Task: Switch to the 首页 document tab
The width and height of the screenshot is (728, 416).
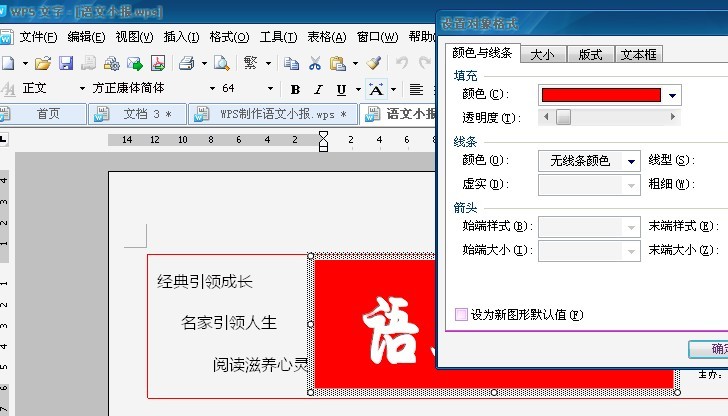Action: pos(43,114)
